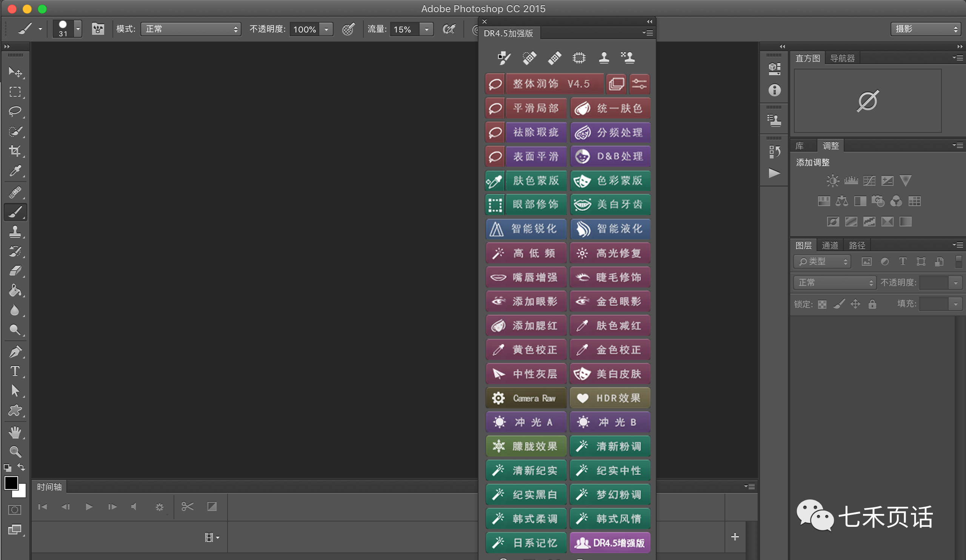Select the 直方图 tab
The width and height of the screenshot is (966, 560).
pyautogui.click(x=808, y=58)
